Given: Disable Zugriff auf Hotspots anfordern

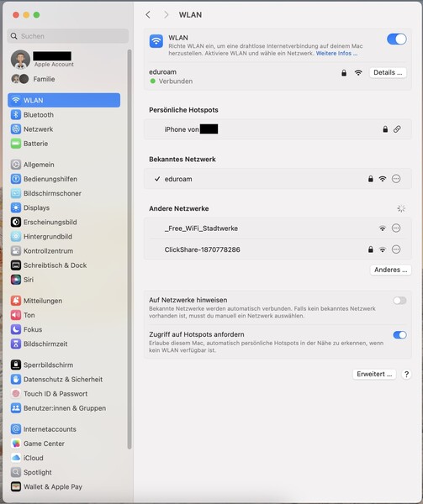Looking at the screenshot, I should (399, 335).
